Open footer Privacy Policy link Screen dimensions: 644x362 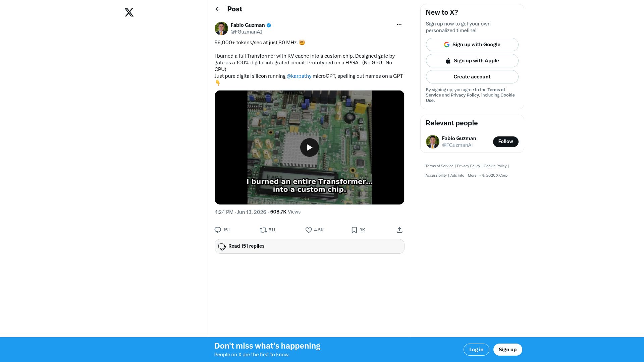(x=468, y=166)
